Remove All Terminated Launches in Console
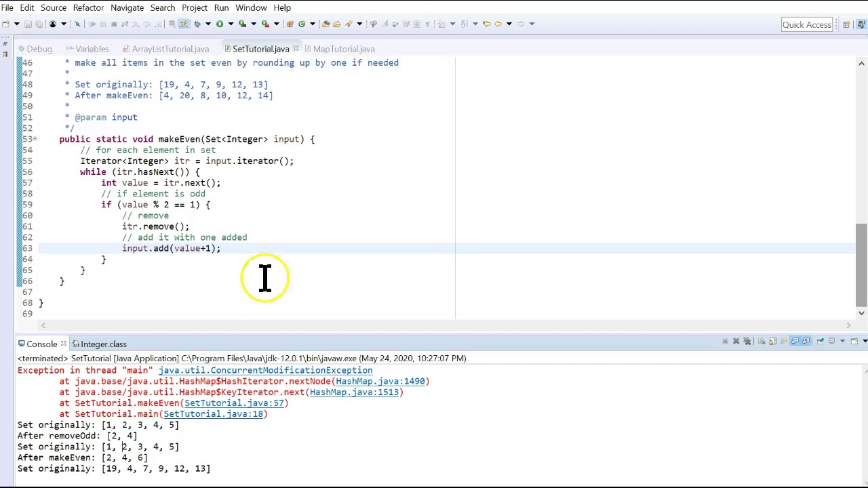This screenshot has height=488, width=868. pos(747,341)
